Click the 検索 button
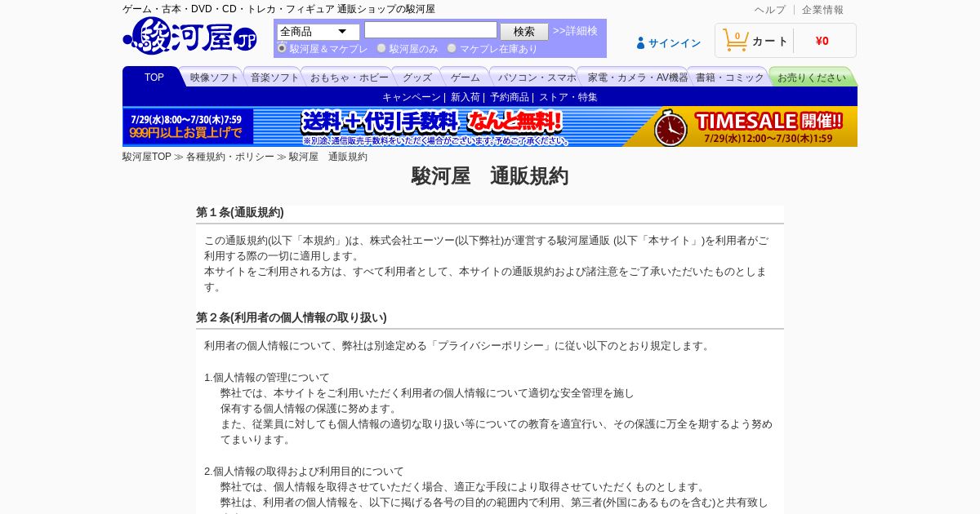This screenshot has width=980, height=514. 524,32
